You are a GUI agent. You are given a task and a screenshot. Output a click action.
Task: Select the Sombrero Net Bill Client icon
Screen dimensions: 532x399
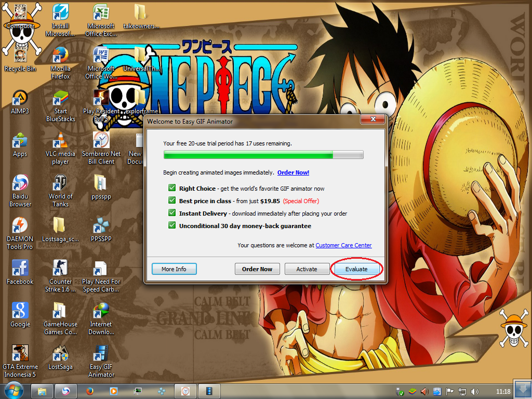(101, 149)
